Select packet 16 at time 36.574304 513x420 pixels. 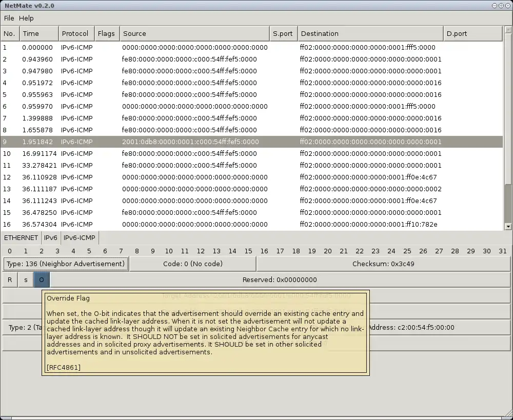coord(251,224)
